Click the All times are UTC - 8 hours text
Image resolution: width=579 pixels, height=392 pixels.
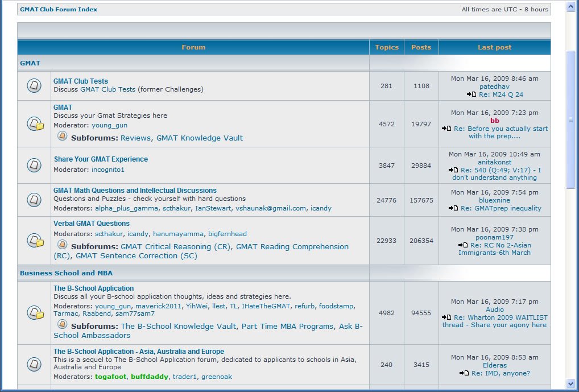pos(505,9)
